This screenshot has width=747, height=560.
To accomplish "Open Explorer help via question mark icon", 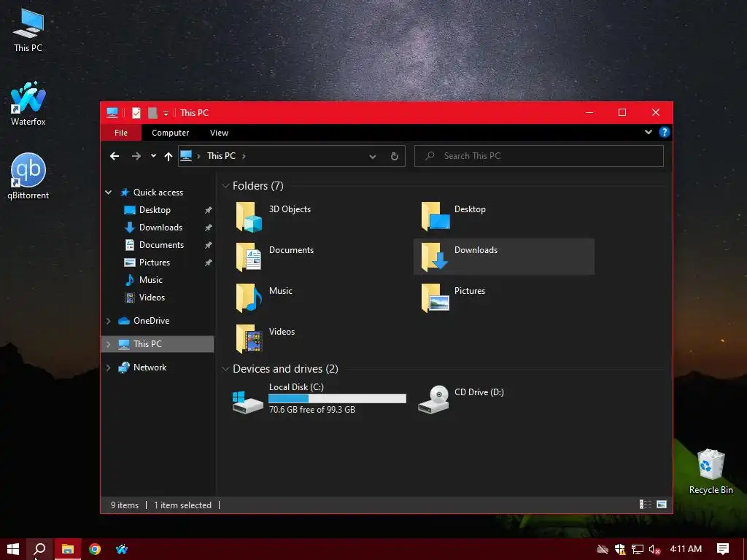I will tap(664, 133).
